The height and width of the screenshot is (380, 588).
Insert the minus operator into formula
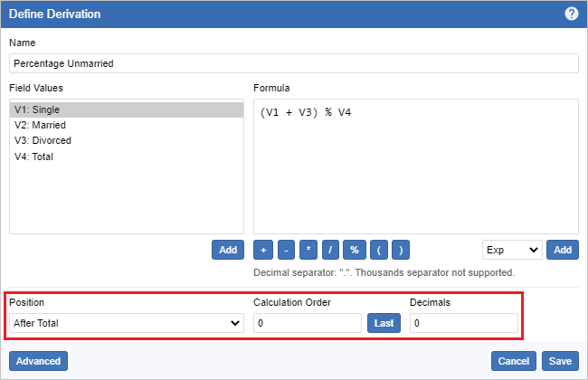286,250
